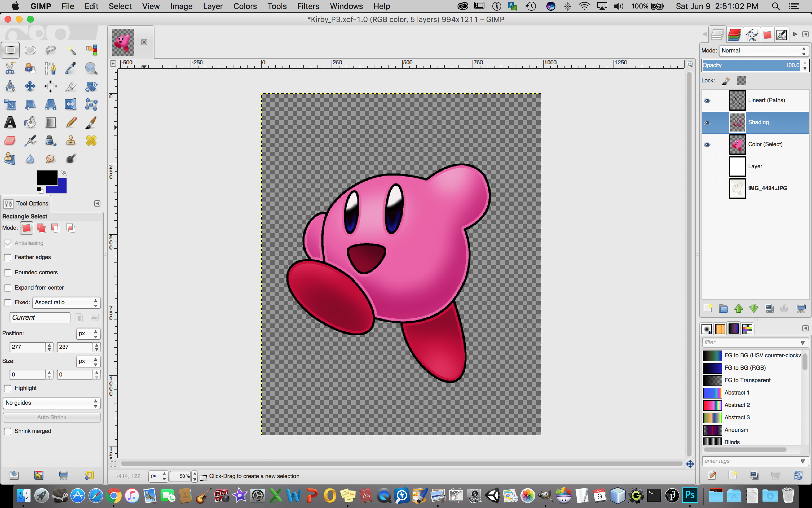Select the Crop tool

[x=71, y=86]
